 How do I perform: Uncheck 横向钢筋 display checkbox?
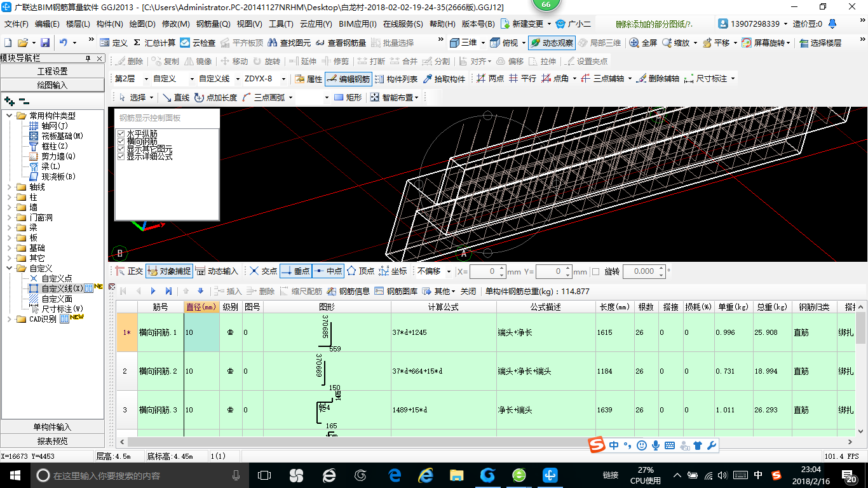tap(121, 141)
